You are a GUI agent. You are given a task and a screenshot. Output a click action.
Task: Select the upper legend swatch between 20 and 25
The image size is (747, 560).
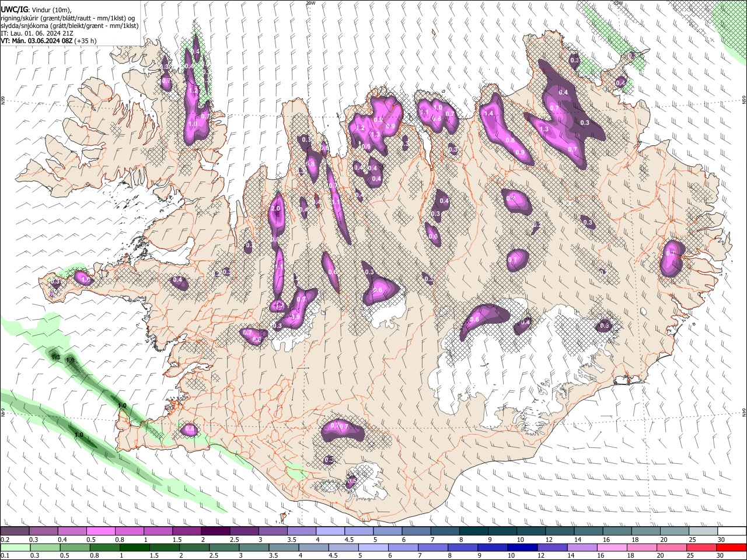(x=674, y=531)
